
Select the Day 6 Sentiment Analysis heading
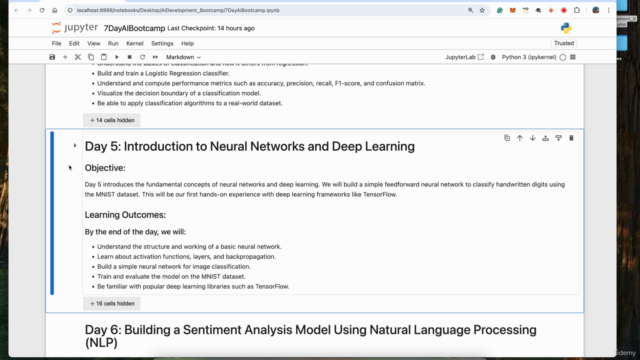click(x=310, y=336)
